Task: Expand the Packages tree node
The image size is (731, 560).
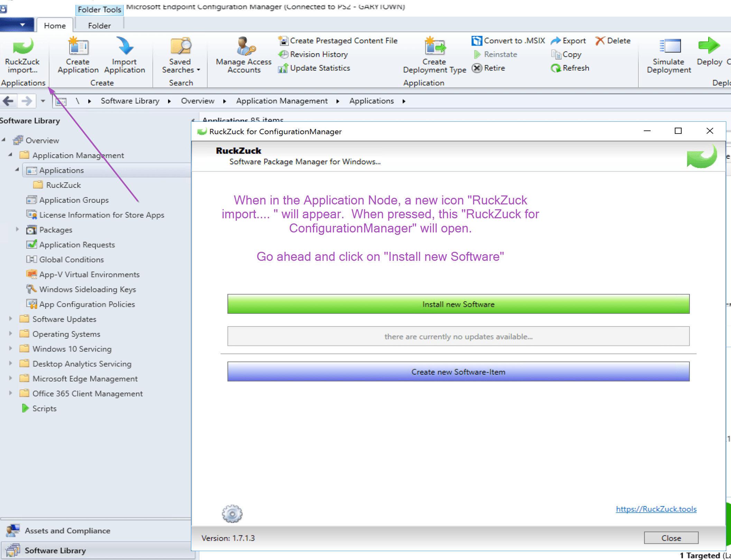Action: pyautogui.click(x=17, y=229)
